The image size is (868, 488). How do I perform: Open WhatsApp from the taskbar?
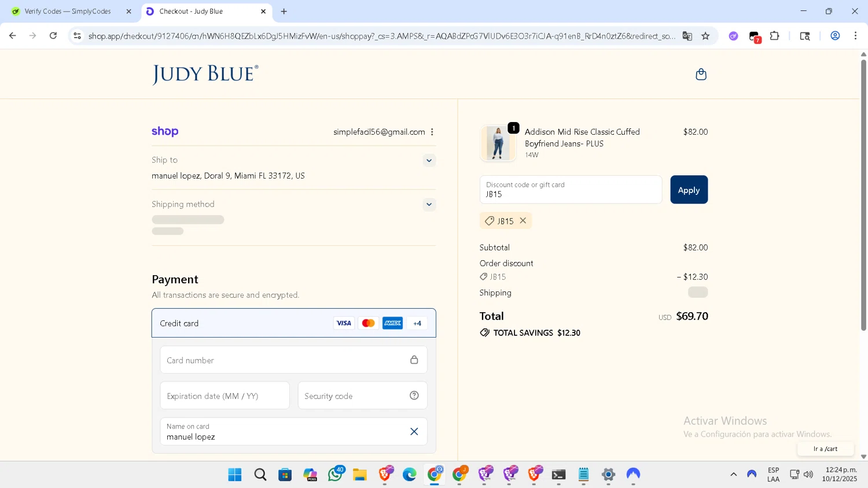(x=335, y=475)
